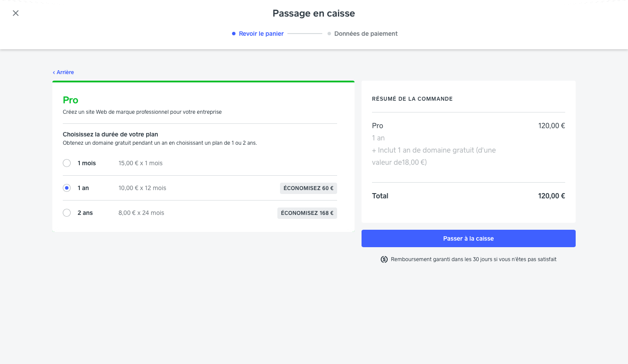Click the 10,00 € x 12 mois price

pyautogui.click(x=142, y=188)
